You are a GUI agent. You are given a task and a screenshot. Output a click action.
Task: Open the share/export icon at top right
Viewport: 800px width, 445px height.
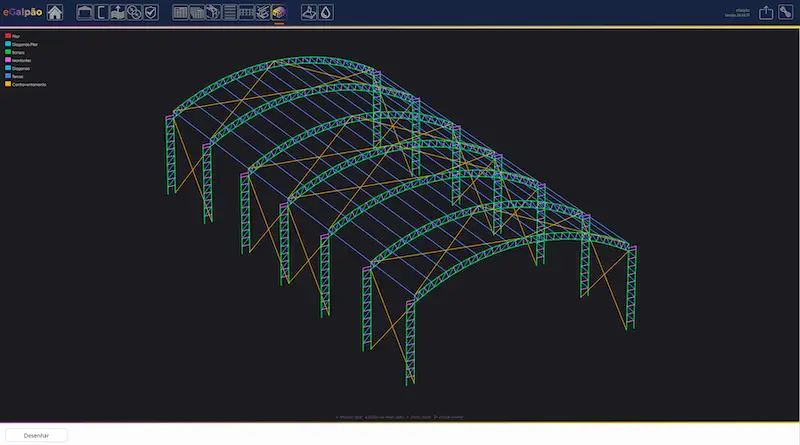click(x=766, y=13)
